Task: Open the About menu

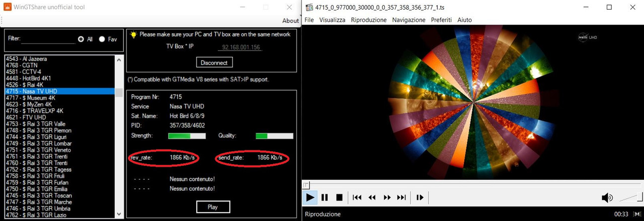Action: (290, 21)
